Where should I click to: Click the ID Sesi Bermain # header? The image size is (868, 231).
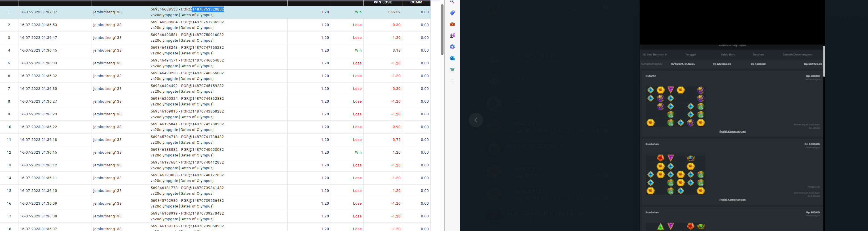[655, 54]
